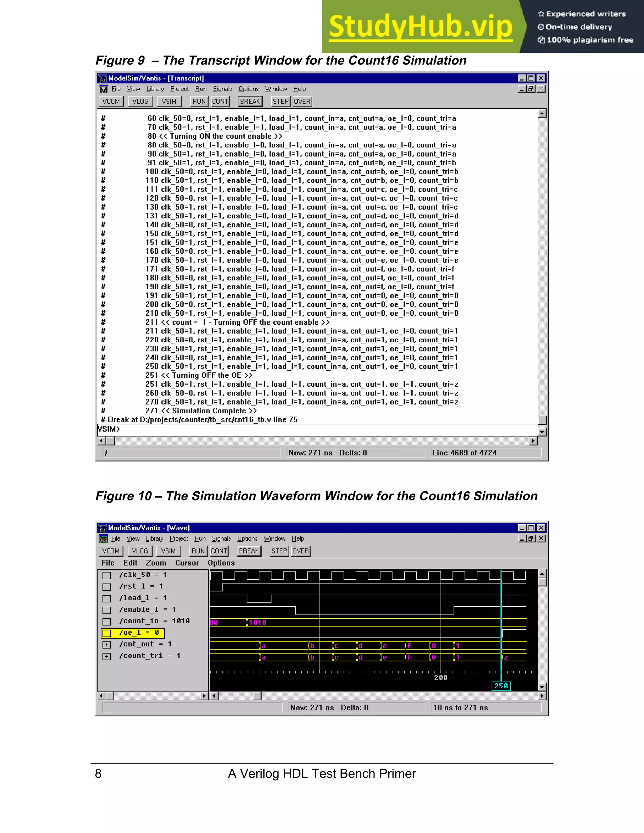
Task: Restore inner Wave document window
Action: 531,538
